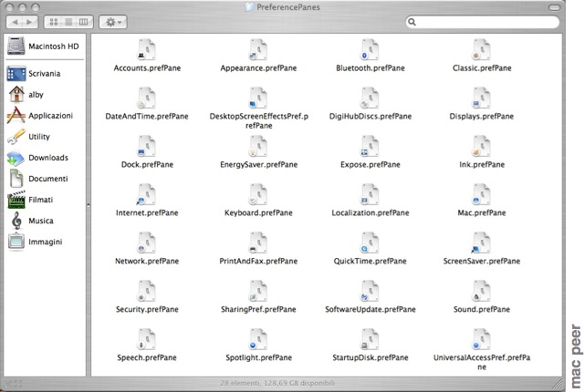
Task: Switch to icon view mode
Action: point(54,22)
